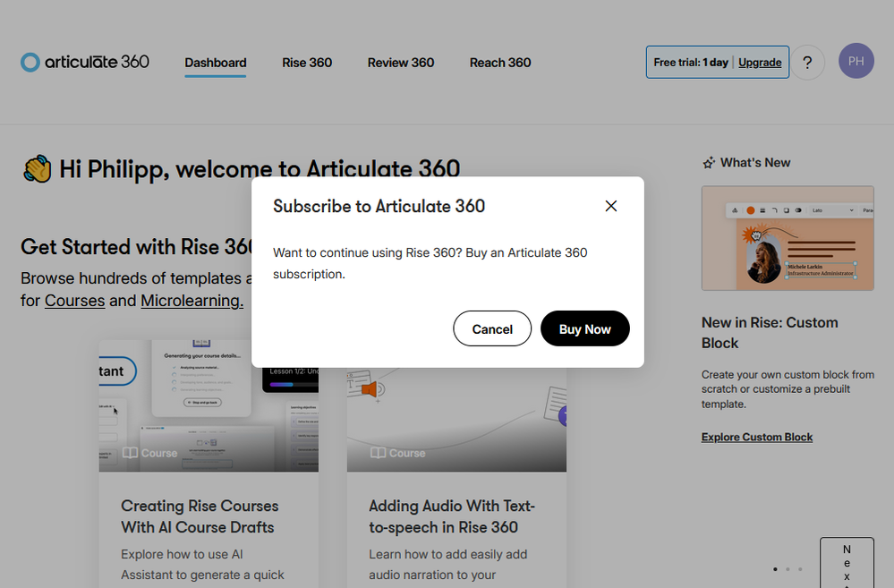Open the AI Course Drafts card thumbnail
Viewport: 894px width, 588px height.
coord(209,405)
